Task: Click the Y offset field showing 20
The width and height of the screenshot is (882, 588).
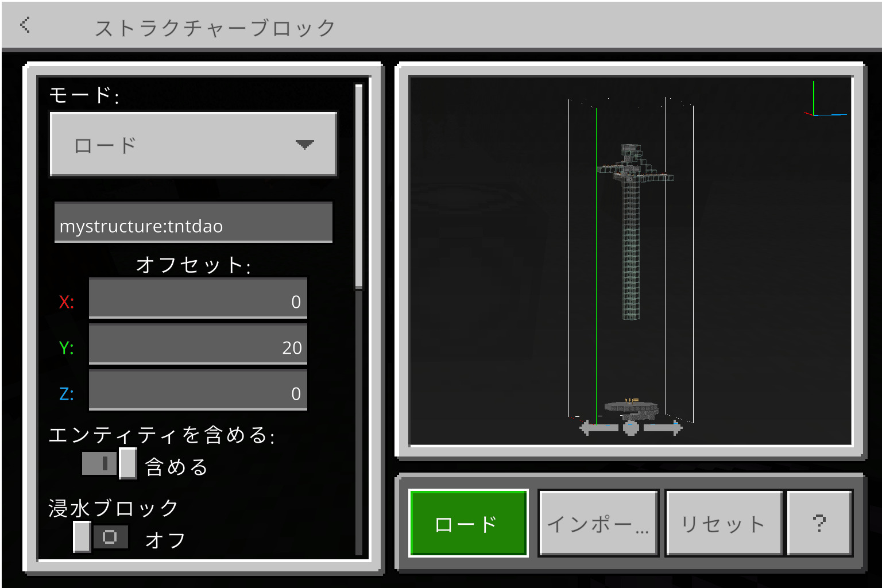Action: tap(198, 345)
